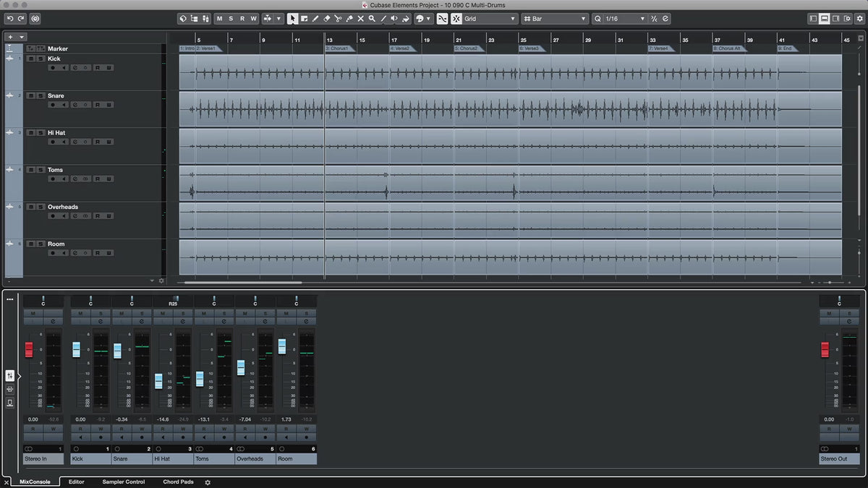Select the Zoom magnifier tool
868x488 pixels.
point(372,19)
